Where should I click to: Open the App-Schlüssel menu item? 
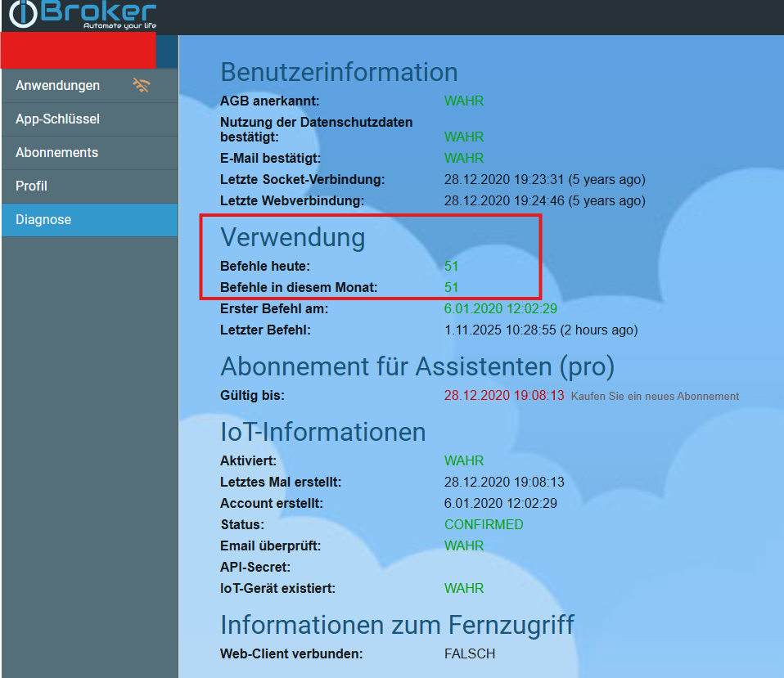click(x=90, y=119)
